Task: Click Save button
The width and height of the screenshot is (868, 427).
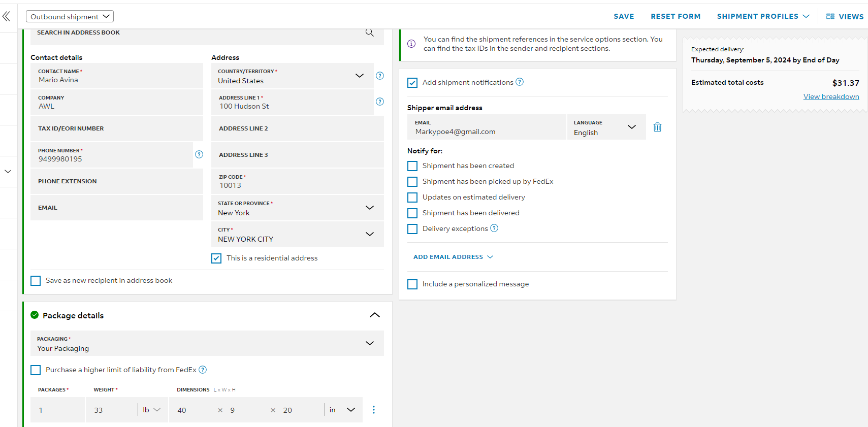Action: [x=624, y=16]
